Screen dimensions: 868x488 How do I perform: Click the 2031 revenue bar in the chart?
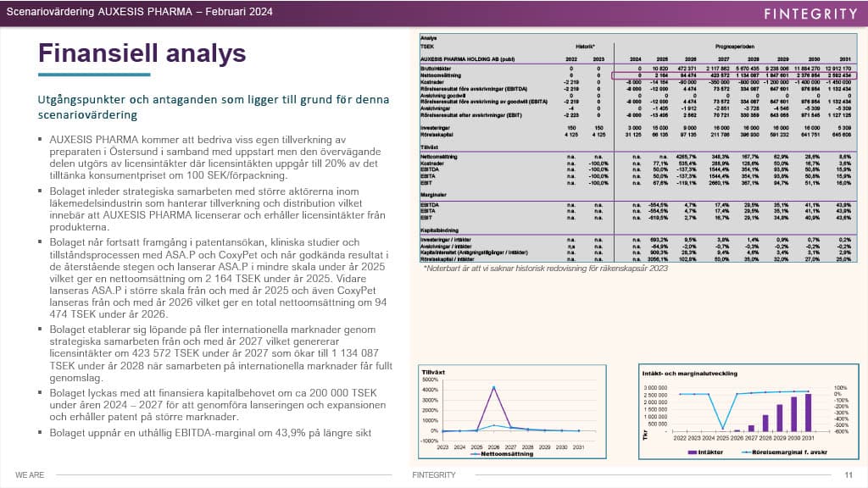click(808, 413)
